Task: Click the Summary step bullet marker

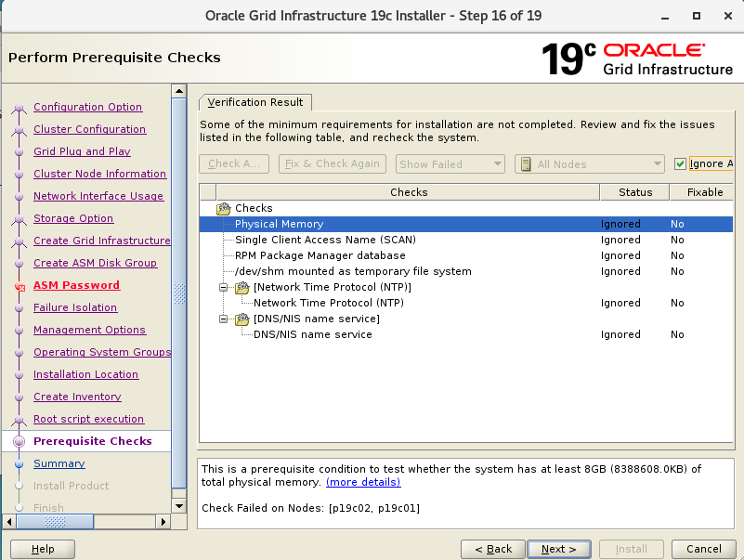Action: [x=19, y=464]
